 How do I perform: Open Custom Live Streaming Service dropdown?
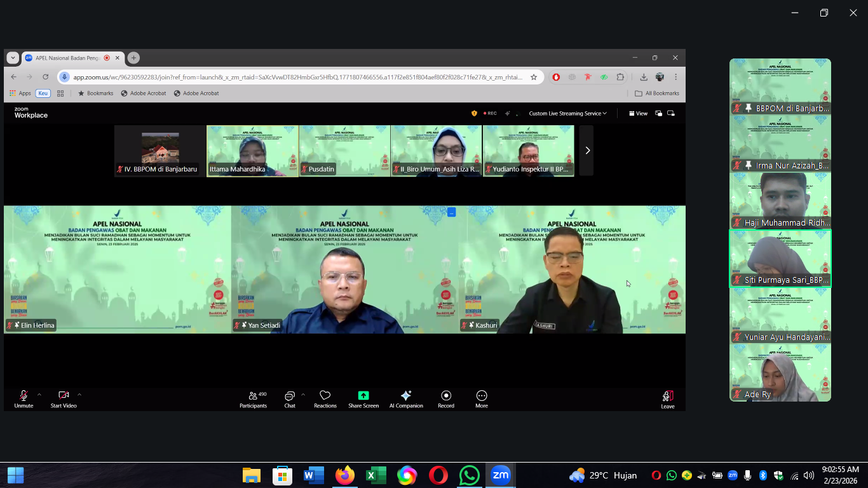(567, 113)
